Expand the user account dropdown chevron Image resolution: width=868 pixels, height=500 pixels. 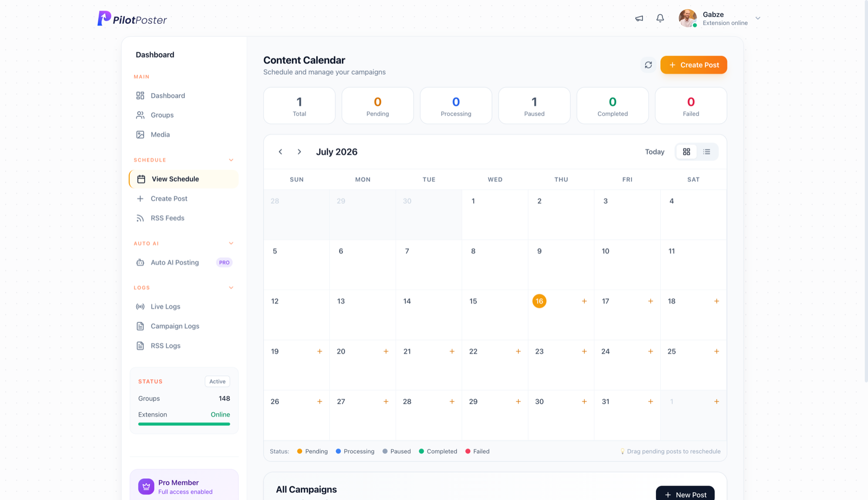758,18
